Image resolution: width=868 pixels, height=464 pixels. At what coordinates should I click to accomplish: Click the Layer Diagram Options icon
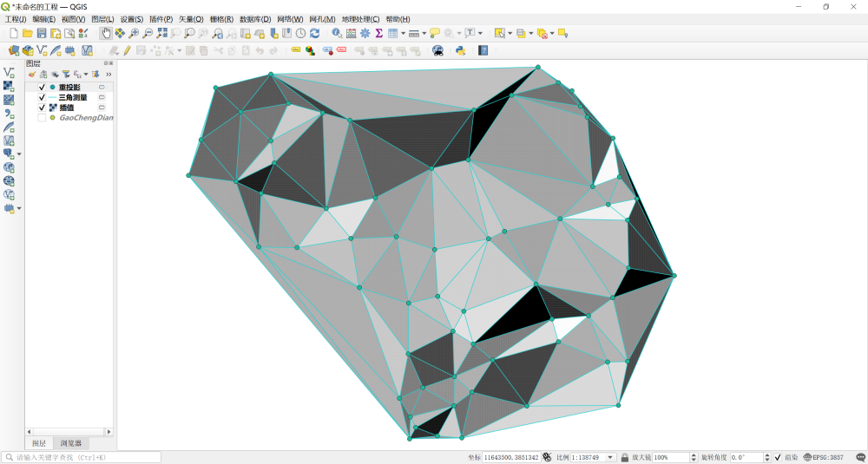click(310, 50)
